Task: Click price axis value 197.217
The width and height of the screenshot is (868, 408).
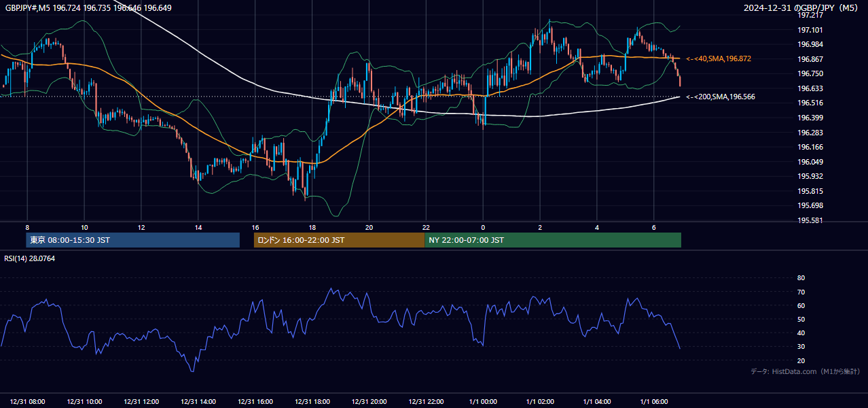Action: click(x=810, y=15)
